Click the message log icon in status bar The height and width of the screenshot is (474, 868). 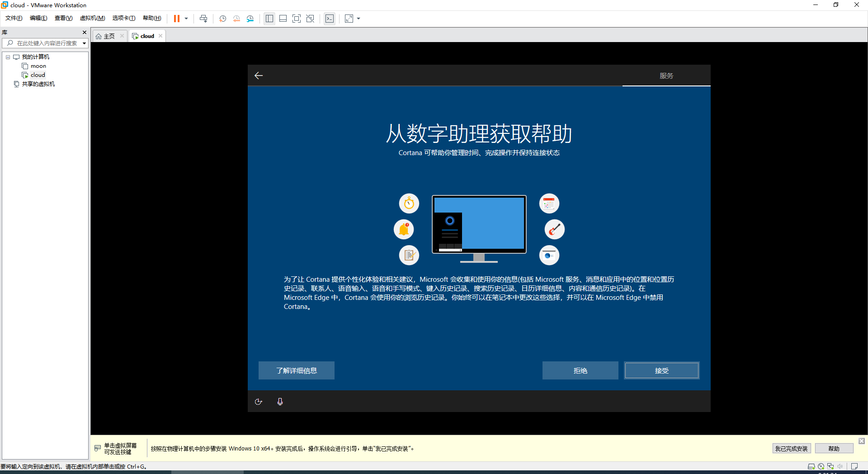tap(854, 466)
